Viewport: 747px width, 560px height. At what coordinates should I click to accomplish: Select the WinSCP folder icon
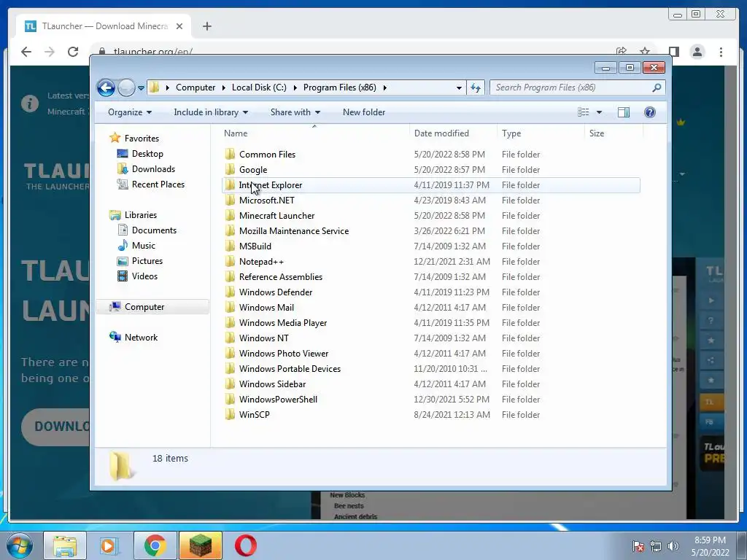pyautogui.click(x=230, y=415)
